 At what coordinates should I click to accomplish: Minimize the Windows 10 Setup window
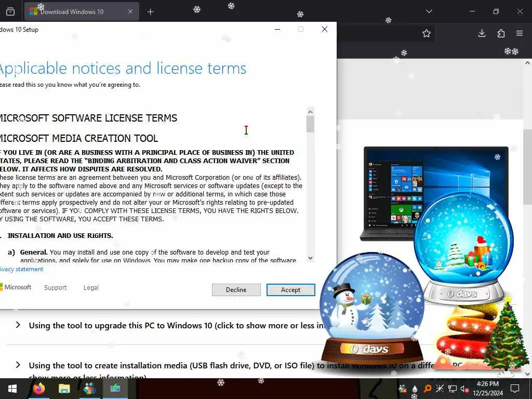click(x=277, y=29)
